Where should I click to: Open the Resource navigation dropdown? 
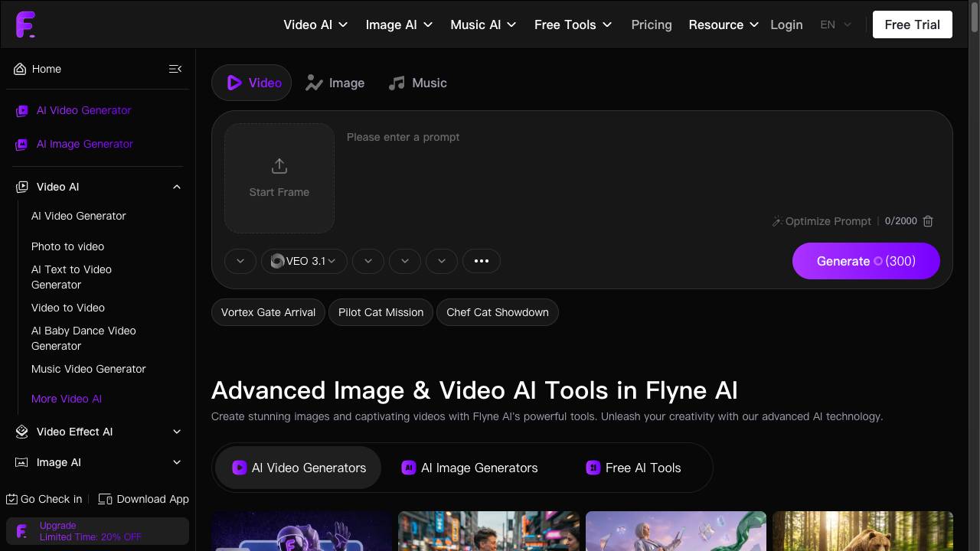coord(724,24)
